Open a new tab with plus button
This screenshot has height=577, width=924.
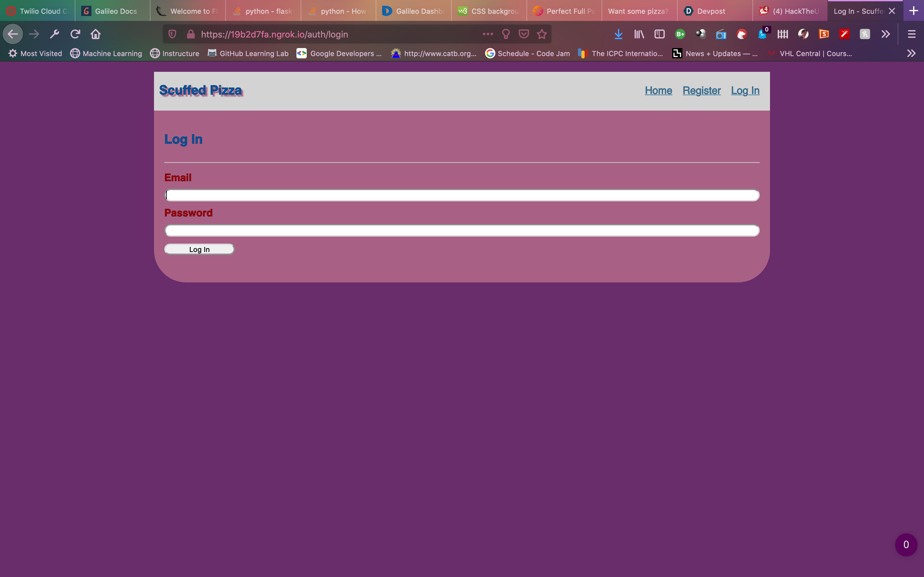tap(913, 11)
